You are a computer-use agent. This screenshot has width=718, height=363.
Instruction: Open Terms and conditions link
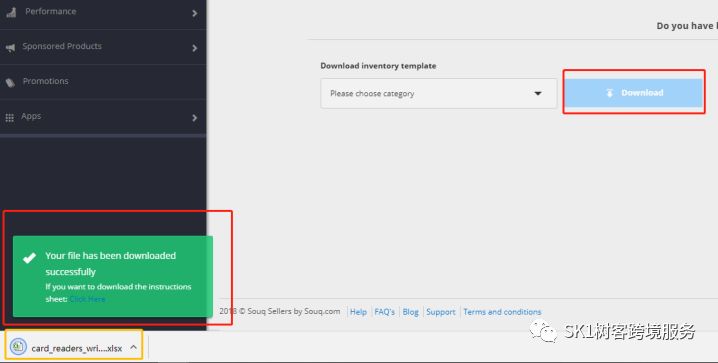pyautogui.click(x=502, y=312)
